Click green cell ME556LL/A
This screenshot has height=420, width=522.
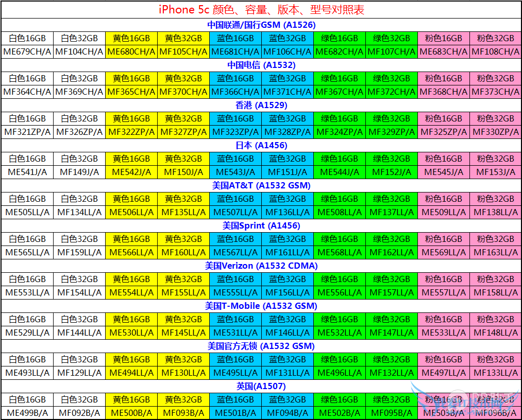pyautogui.click(x=340, y=293)
